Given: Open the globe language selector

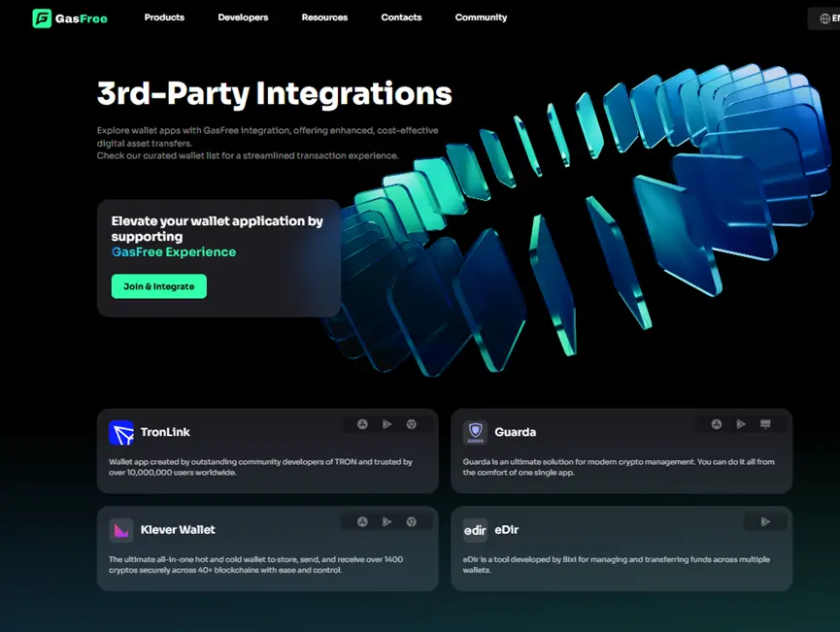Looking at the screenshot, I should click(825, 18).
